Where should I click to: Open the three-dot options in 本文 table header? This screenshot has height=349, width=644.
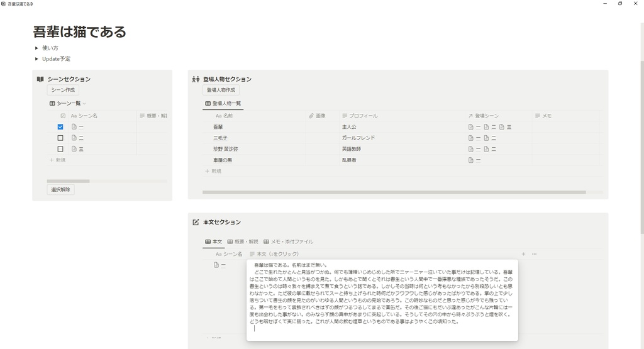point(535,254)
